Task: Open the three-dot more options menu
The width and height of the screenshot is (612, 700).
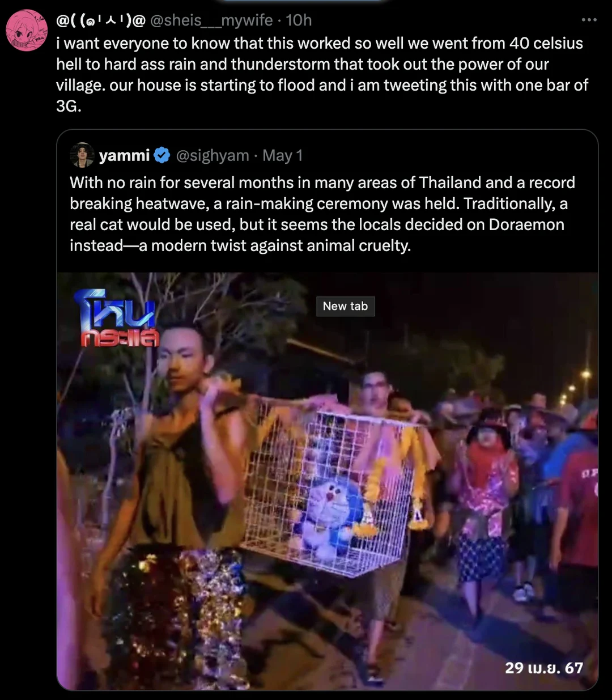Action: [x=589, y=20]
